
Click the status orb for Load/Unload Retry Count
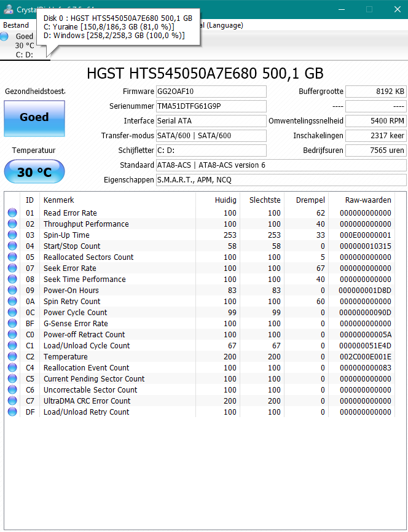[12, 412]
